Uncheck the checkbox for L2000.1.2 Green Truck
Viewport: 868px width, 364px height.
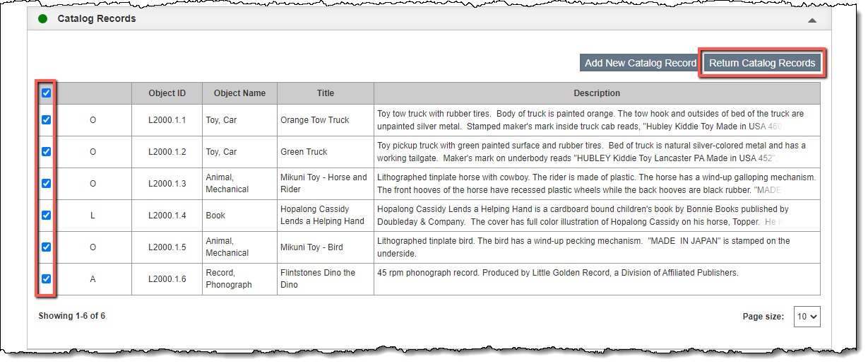(46, 151)
